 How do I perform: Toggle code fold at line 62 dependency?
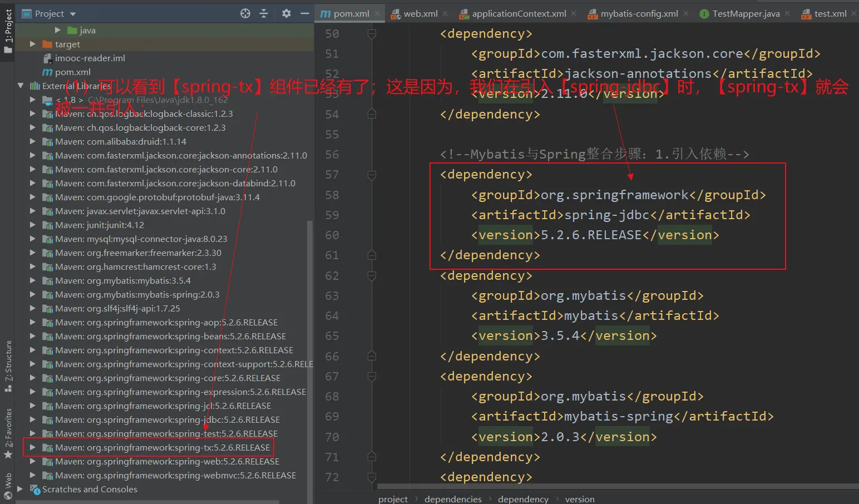372,276
